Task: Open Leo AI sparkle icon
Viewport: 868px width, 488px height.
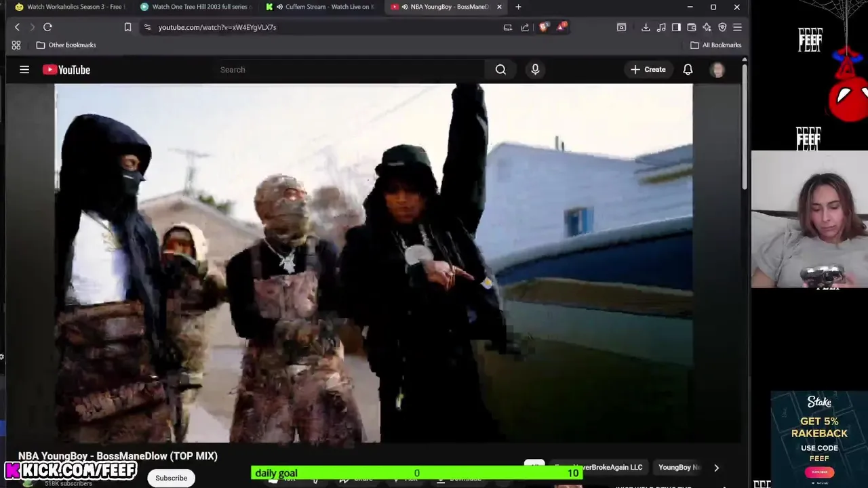Action: coord(707,27)
